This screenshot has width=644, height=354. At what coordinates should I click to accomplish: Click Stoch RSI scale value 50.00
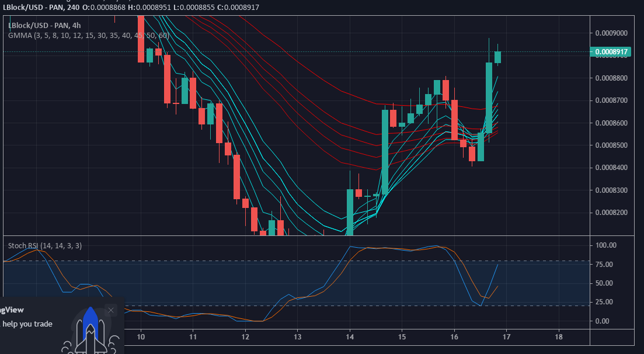pyautogui.click(x=604, y=283)
